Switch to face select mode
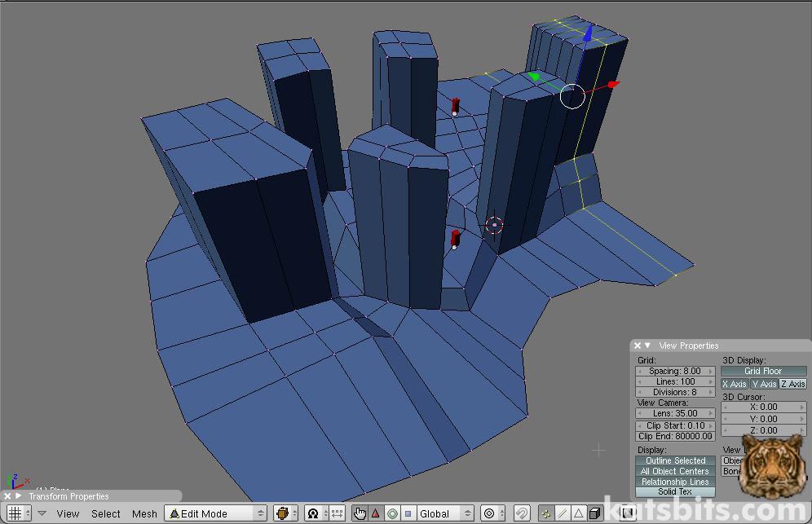This screenshot has width=812, height=524. coord(579,513)
